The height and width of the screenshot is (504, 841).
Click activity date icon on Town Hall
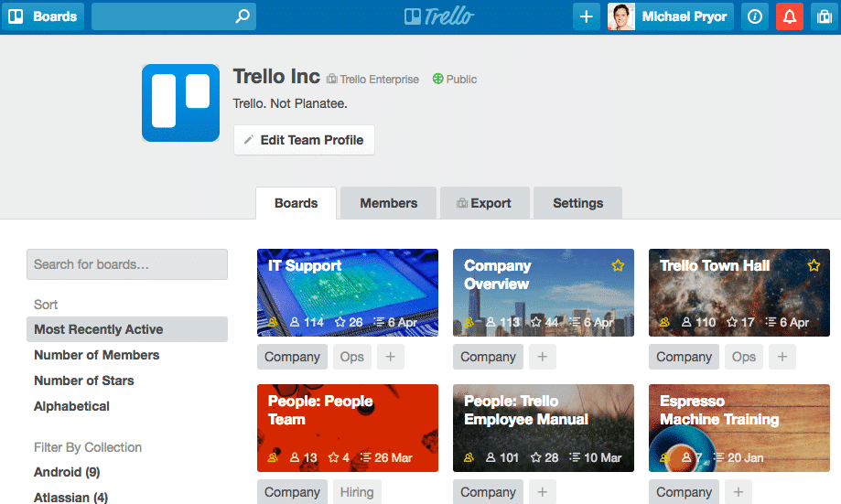click(771, 322)
